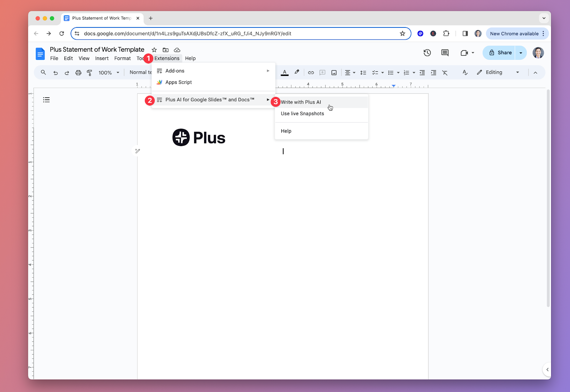This screenshot has width=570, height=392.
Task: Open the Format menu
Action: click(x=123, y=58)
